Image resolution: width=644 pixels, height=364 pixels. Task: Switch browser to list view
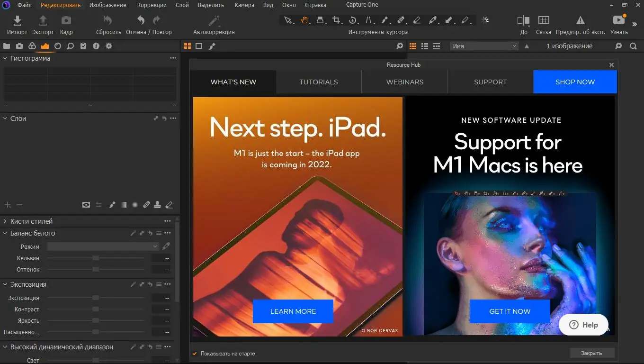(x=425, y=46)
